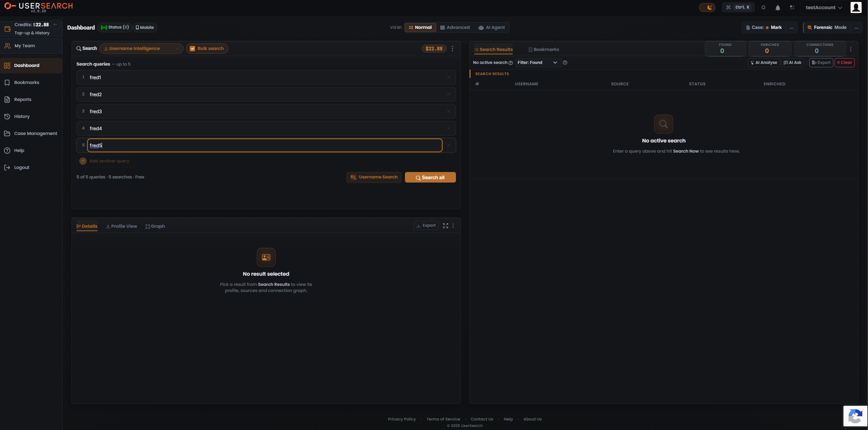Go to Dashboard in sidebar
The height and width of the screenshot is (430, 868).
tap(31, 65)
